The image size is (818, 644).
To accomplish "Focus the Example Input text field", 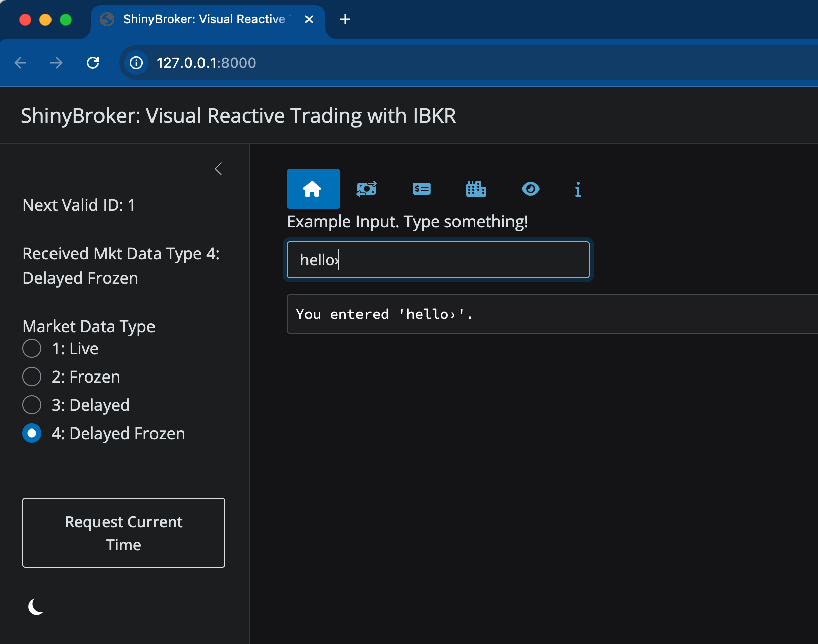I will (x=438, y=260).
